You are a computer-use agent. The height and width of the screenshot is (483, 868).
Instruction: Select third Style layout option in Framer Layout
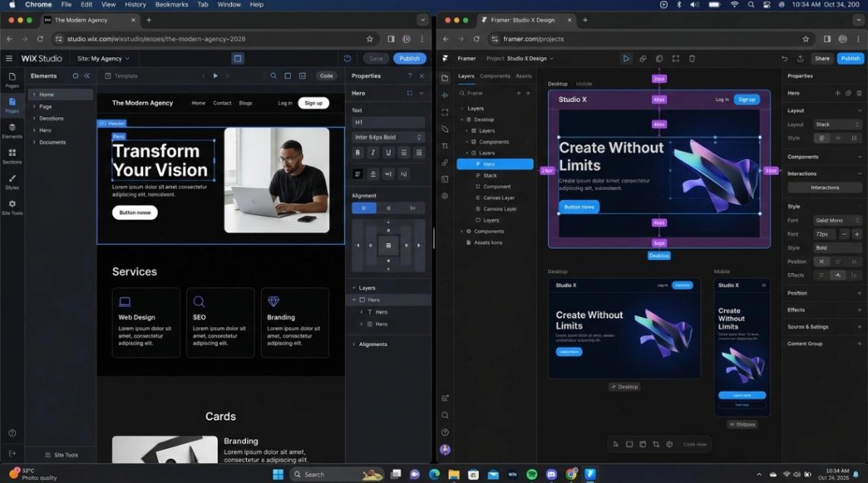(x=854, y=138)
